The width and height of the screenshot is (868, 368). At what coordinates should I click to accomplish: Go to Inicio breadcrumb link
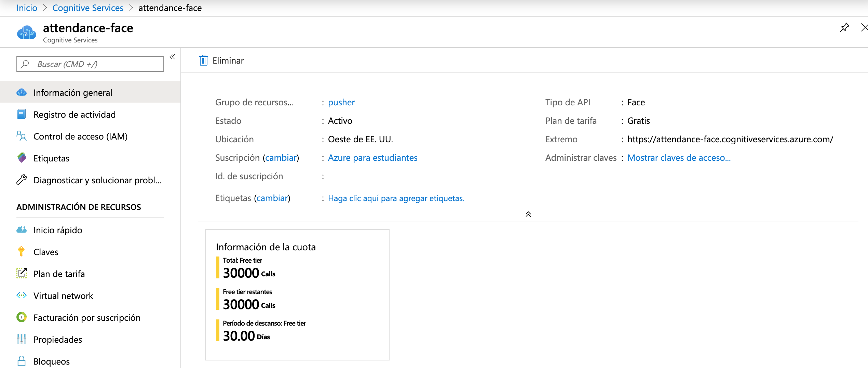click(27, 8)
